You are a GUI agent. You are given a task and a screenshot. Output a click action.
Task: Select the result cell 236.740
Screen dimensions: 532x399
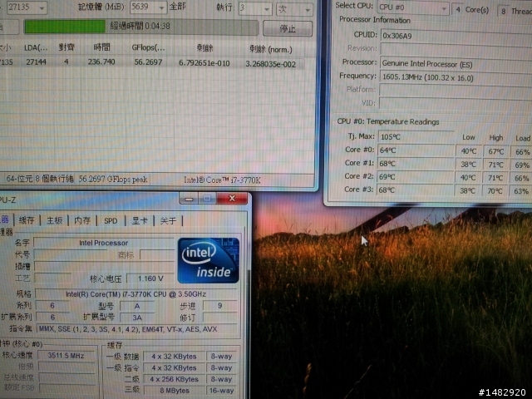pyautogui.click(x=101, y=62)
